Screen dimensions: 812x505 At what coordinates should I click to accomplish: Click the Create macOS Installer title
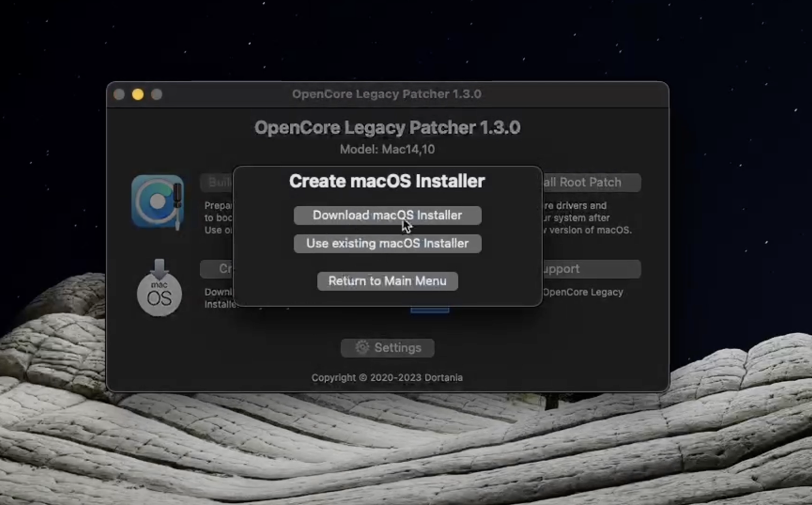(387, 181)
